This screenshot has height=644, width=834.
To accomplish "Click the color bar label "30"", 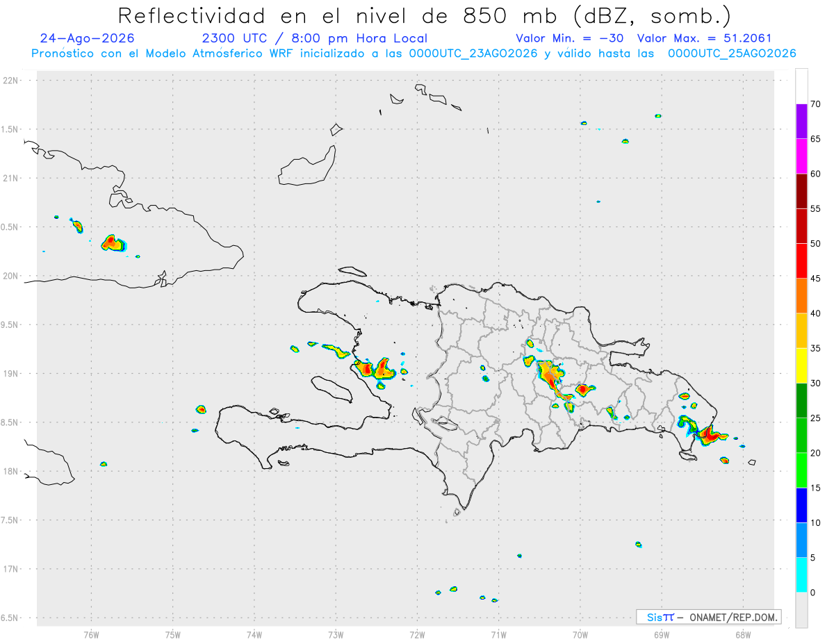I will (815, 383).
